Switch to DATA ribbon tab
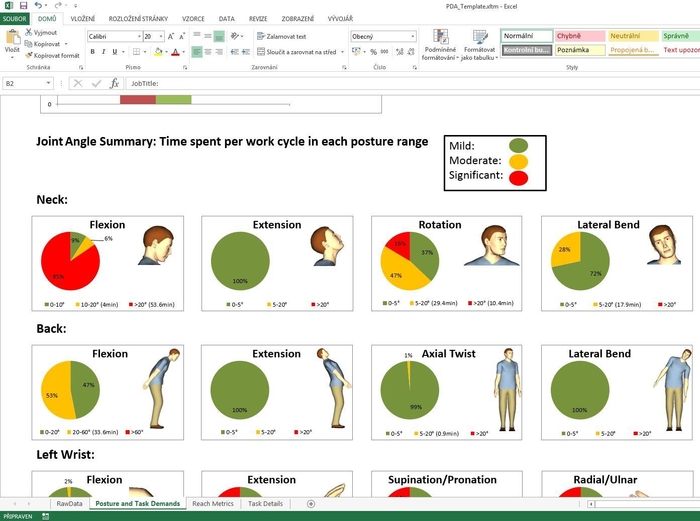 (x=226, y=19)
